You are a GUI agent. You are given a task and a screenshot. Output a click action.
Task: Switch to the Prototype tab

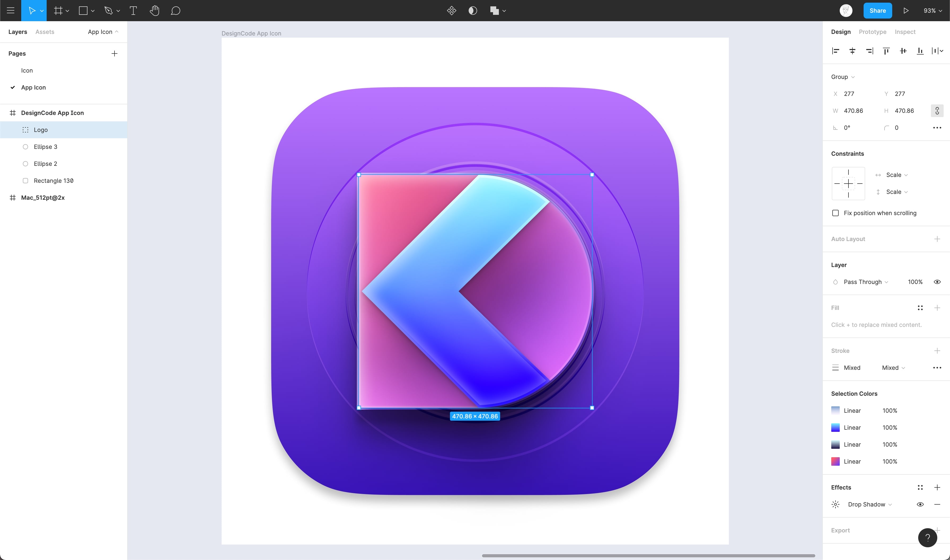(x=872, y=32)
